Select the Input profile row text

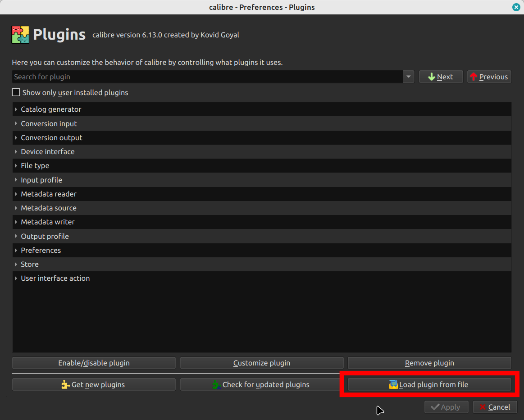click(41, 180)
